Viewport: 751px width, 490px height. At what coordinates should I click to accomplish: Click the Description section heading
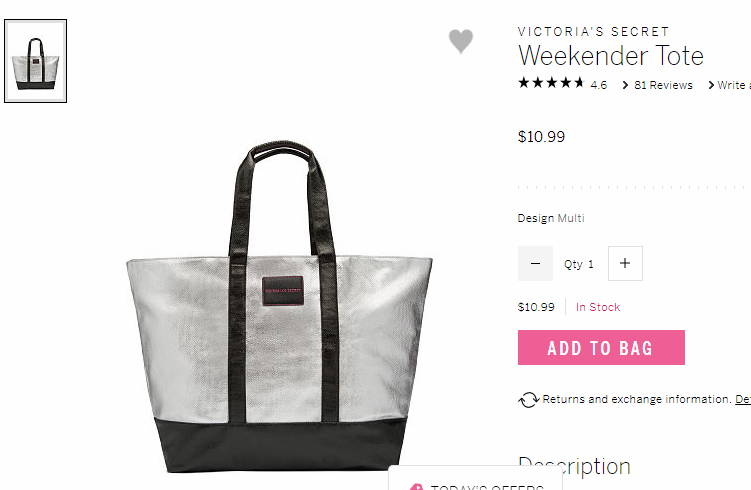tap(574, 466)
